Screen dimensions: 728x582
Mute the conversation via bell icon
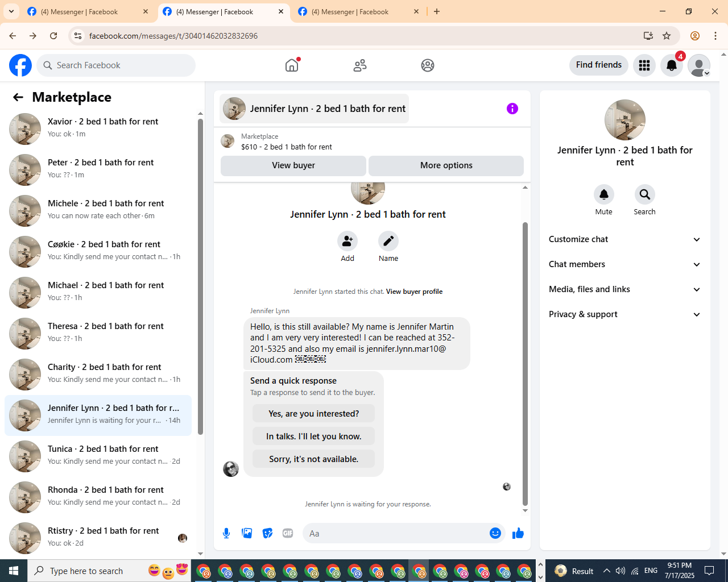[604, 194]
